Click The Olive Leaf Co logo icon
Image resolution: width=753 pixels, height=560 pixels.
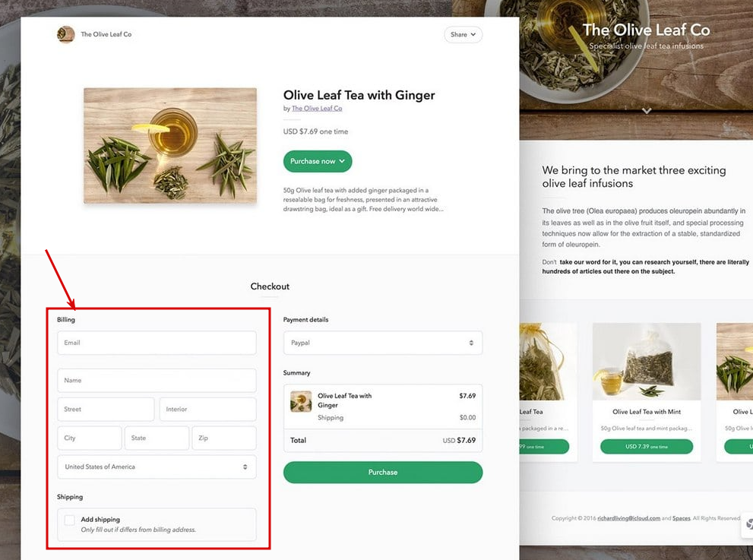(65, 34)
